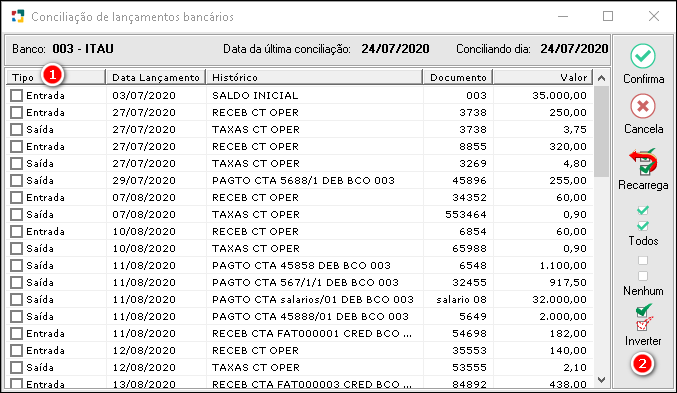Click the Cancela label text
Image resolution: width=677 pixels, height=393 pixels.
(x=643, y=129)
